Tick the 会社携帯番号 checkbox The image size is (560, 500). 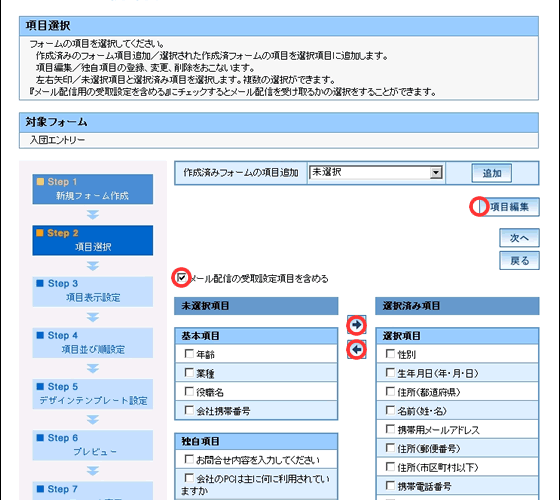189,410
